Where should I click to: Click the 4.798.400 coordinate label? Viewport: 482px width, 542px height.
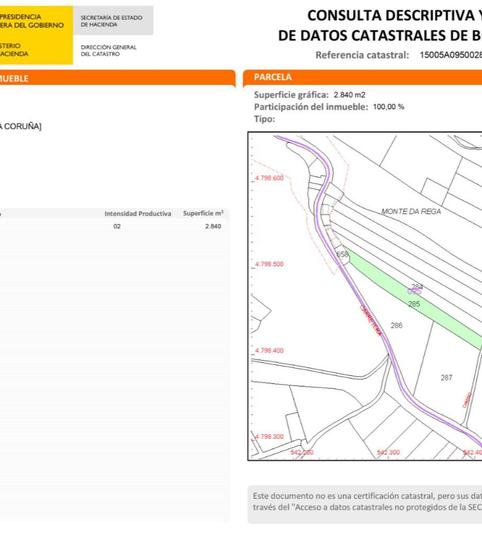pos(269,350)
